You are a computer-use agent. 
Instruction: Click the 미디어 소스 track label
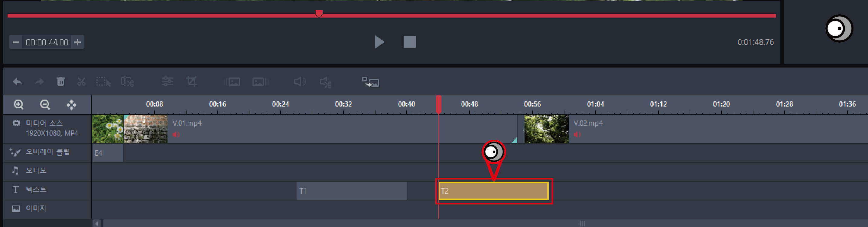(x=44, y=123)
